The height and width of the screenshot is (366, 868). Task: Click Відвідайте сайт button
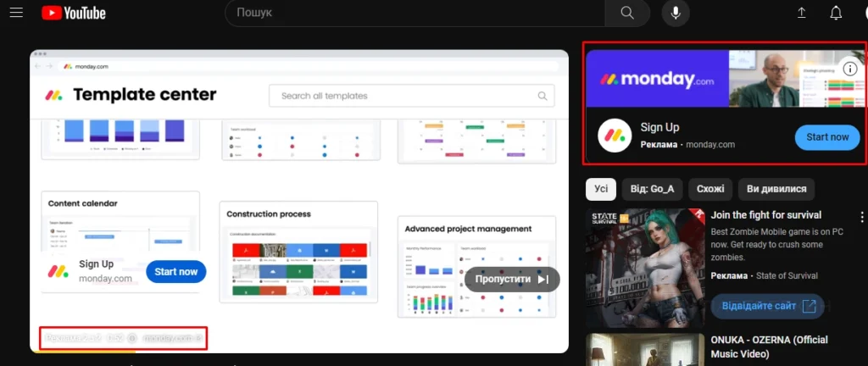click(x=766, y=307)
